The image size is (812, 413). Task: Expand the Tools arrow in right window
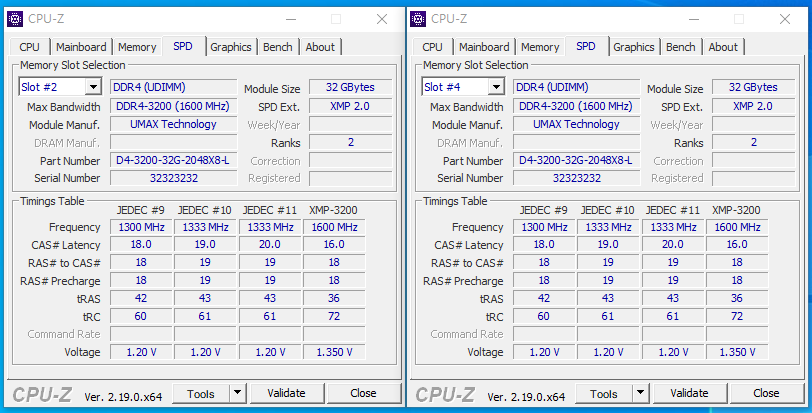point(640,393)
